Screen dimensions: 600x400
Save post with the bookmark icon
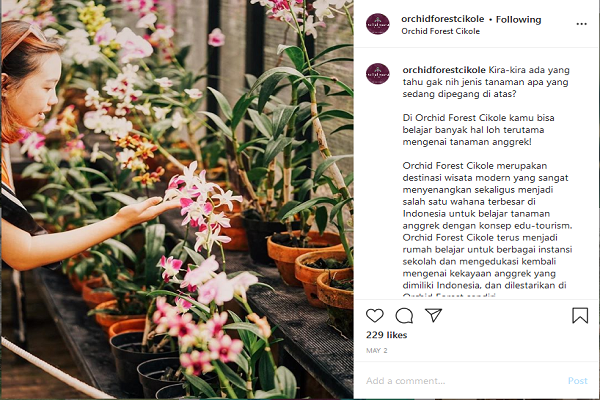[x=580, y=315]
